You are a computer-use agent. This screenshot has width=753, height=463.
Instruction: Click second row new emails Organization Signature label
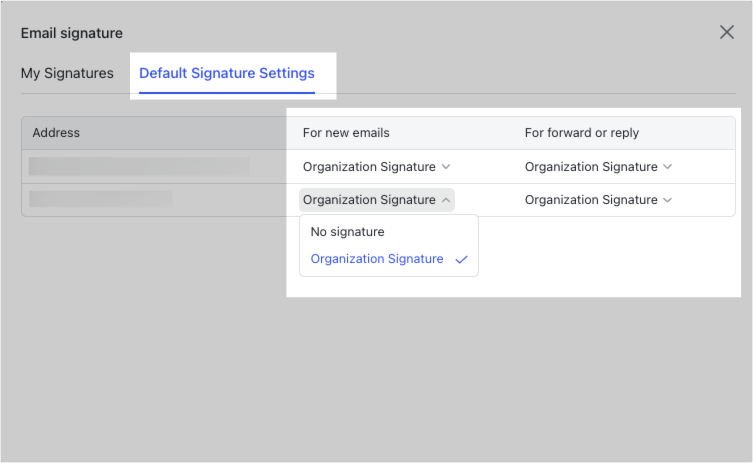(369, 200)
